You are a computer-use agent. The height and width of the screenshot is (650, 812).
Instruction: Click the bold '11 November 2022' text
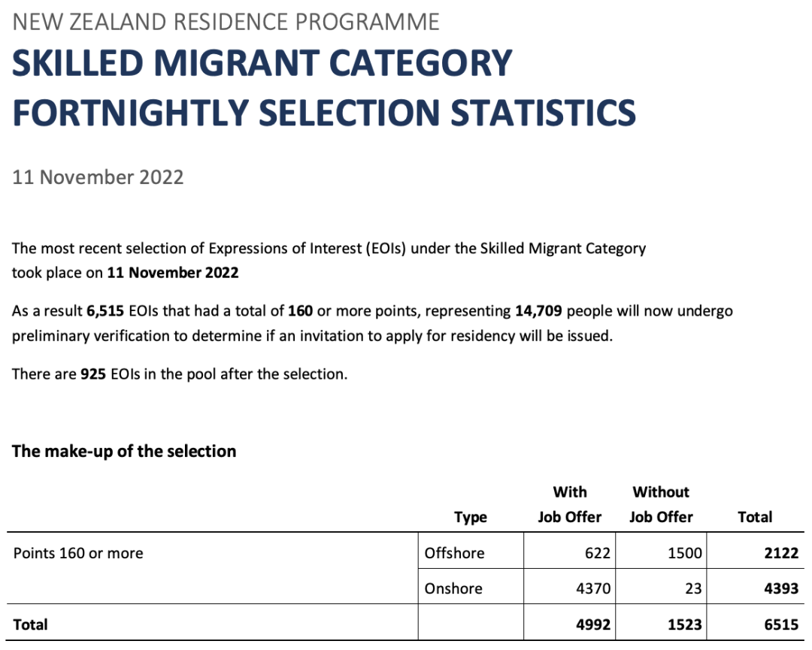pos(173,273)
